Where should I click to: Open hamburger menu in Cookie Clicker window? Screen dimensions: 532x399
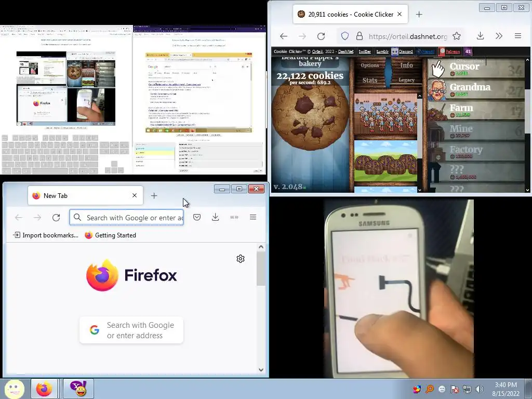518,36
